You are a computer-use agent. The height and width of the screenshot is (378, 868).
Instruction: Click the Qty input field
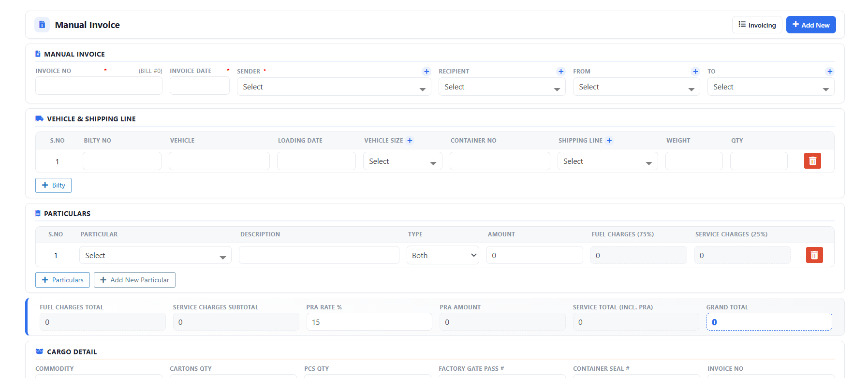(x=759, y=161)
